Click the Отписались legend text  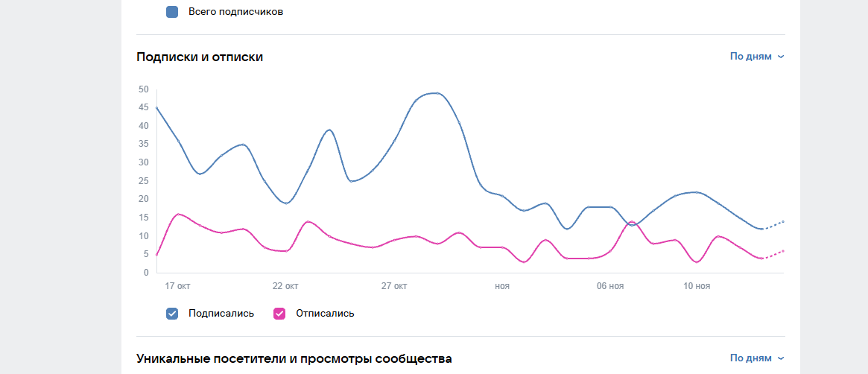[325, 314]
